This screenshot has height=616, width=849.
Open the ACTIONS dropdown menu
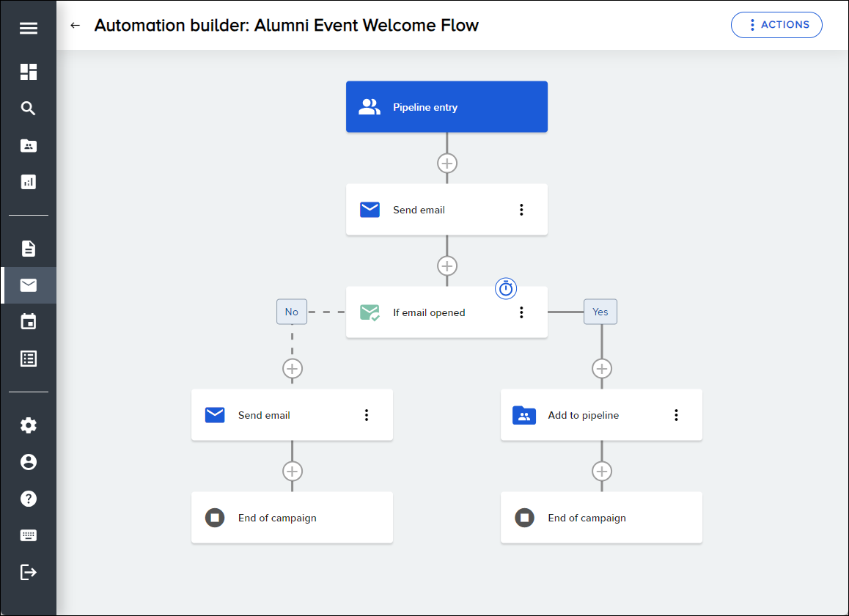pyautogui.click(x=776, y=25)
